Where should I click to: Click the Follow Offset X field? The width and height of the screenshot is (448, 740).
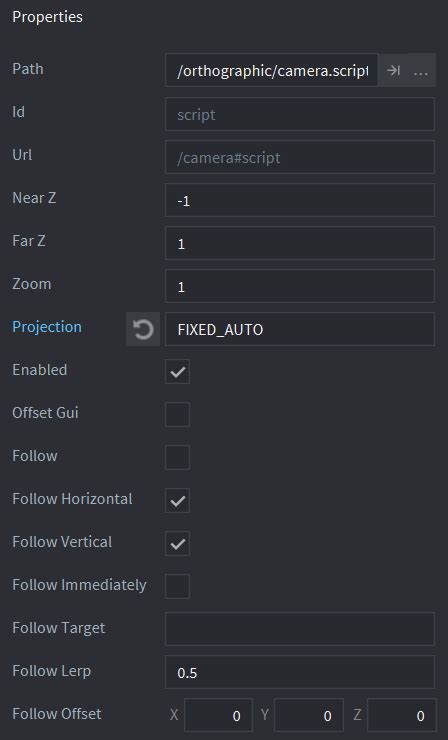[218, 715]
